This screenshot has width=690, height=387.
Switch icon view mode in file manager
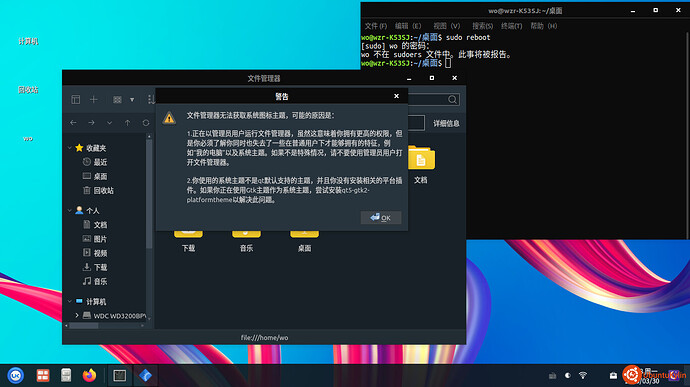pyautogui.click(x=117, y=100)
